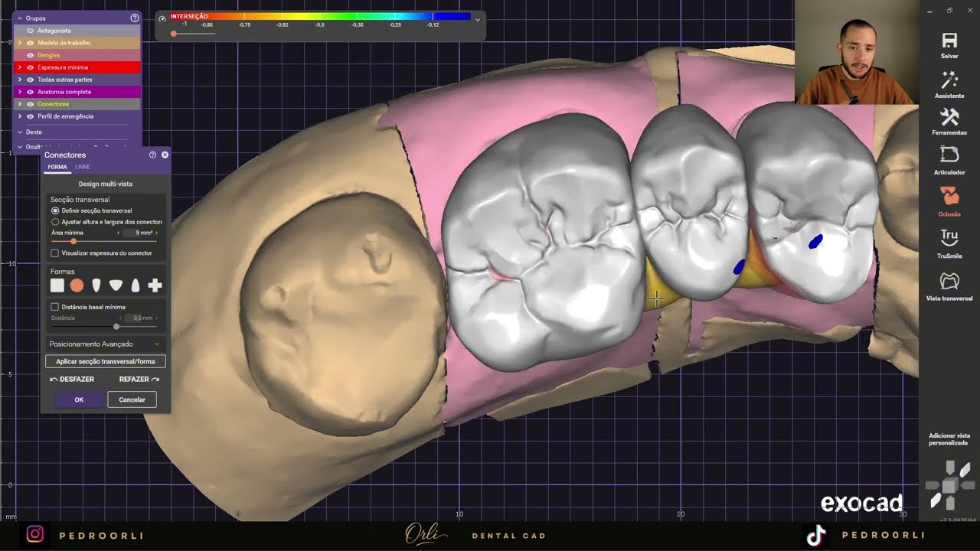980x551 pixels.
Task: Select the narrow shield connector shape
Action: (x=96, y=285)
